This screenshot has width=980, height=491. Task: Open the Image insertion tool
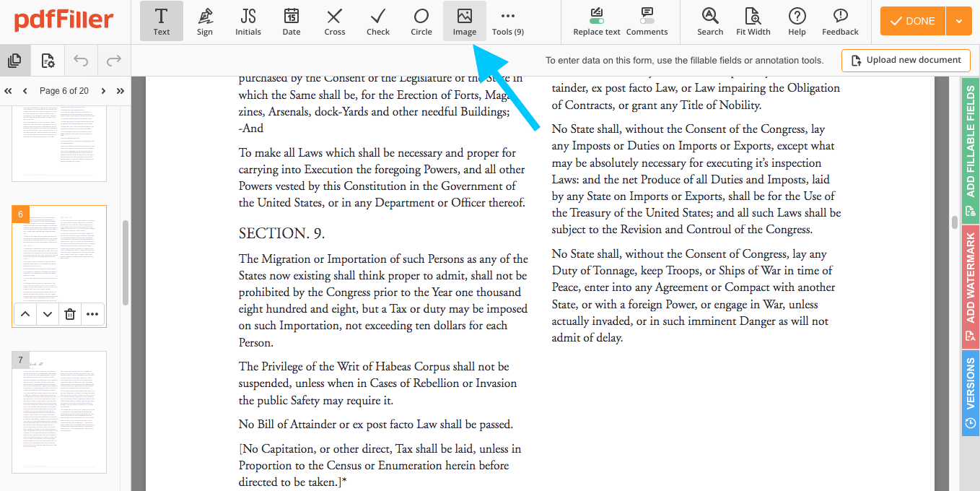click(464, 21)
